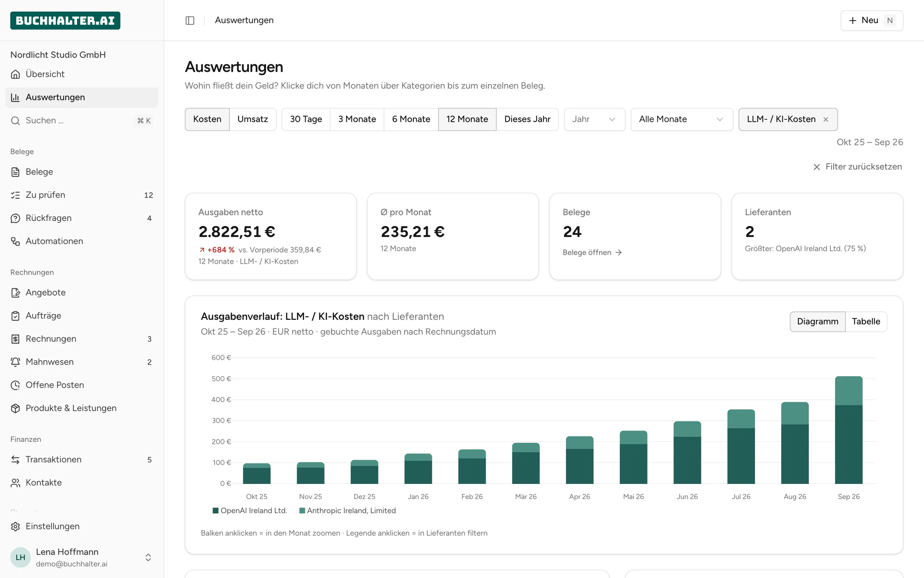Click the Übersicht home icon
Viewport: 924px width, 578px height.
(x=15, y=74)
